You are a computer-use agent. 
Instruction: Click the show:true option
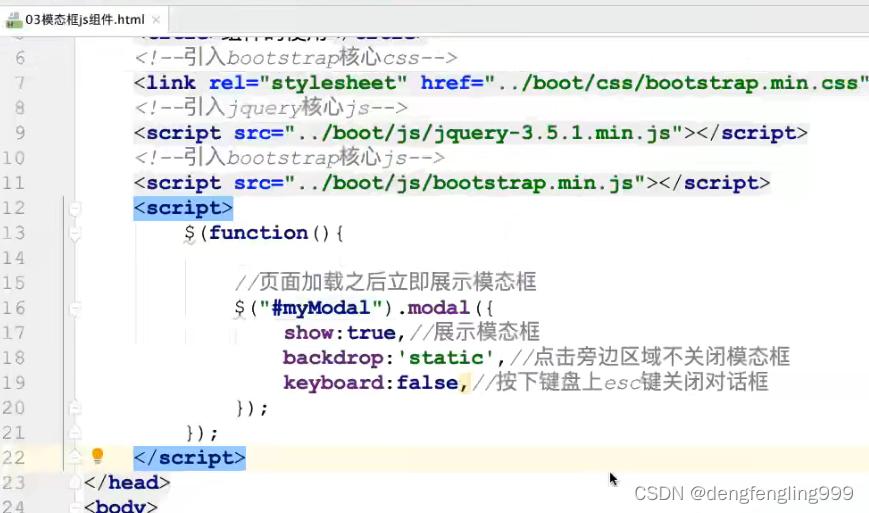[x=340, y=333]
